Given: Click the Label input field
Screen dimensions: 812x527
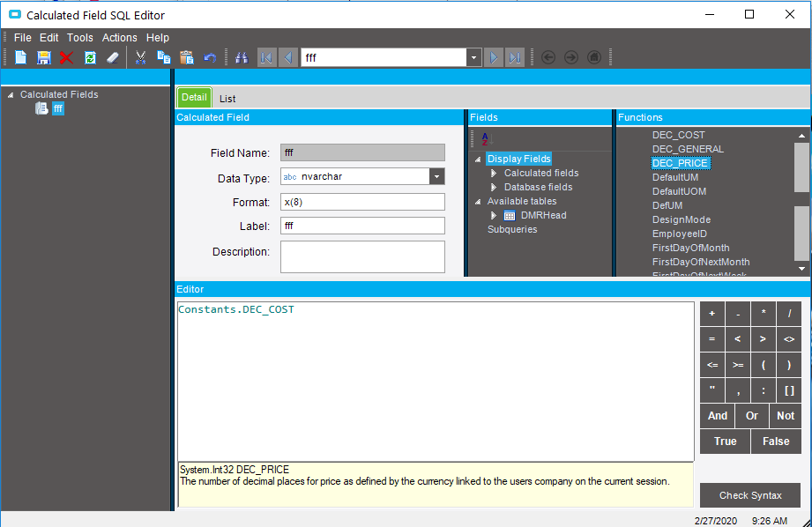Looking at the screenshot, I should click(362, 226).
